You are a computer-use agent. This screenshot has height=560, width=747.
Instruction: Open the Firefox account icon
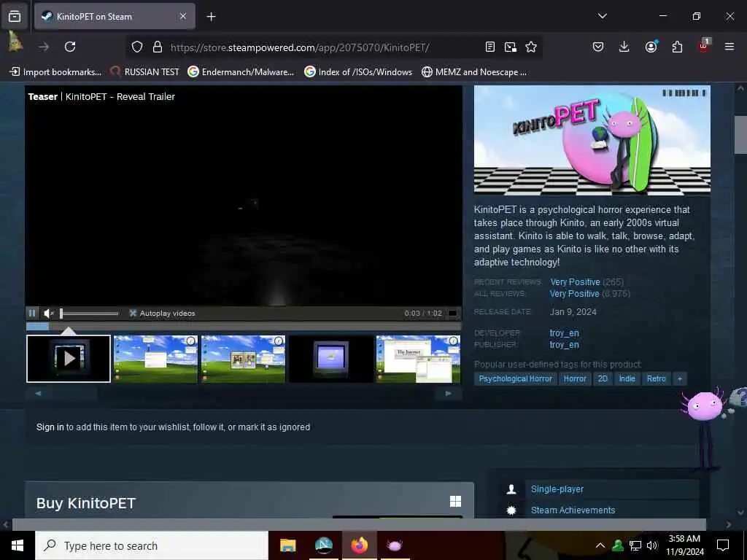tap(651, 46)
